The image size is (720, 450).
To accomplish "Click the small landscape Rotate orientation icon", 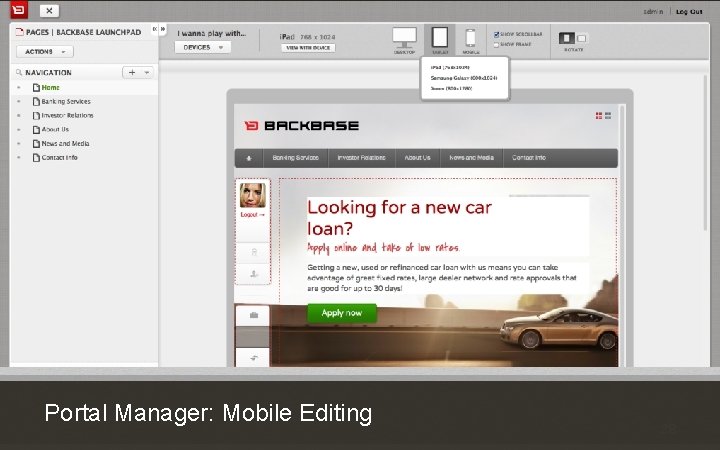I will pos(581,38).
